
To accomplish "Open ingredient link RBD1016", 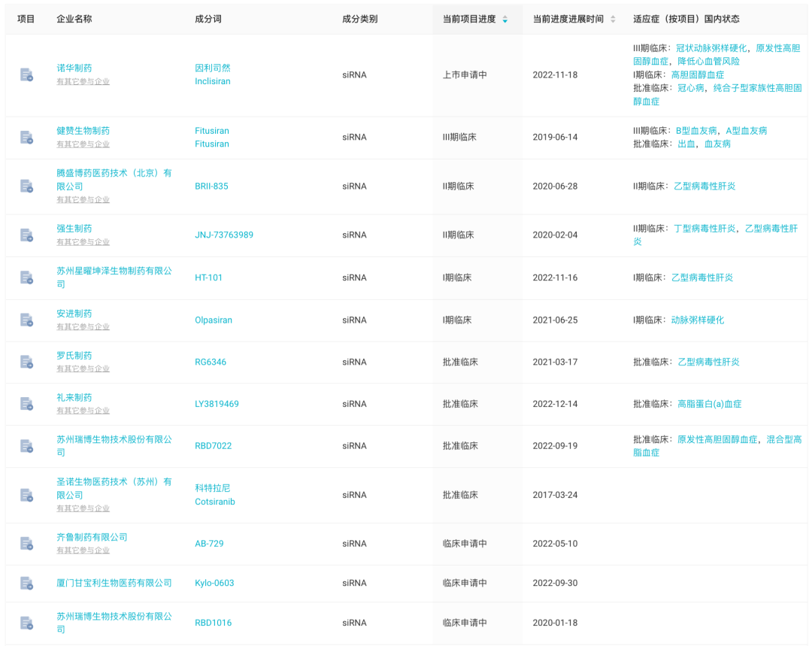I will coord(213,623).
